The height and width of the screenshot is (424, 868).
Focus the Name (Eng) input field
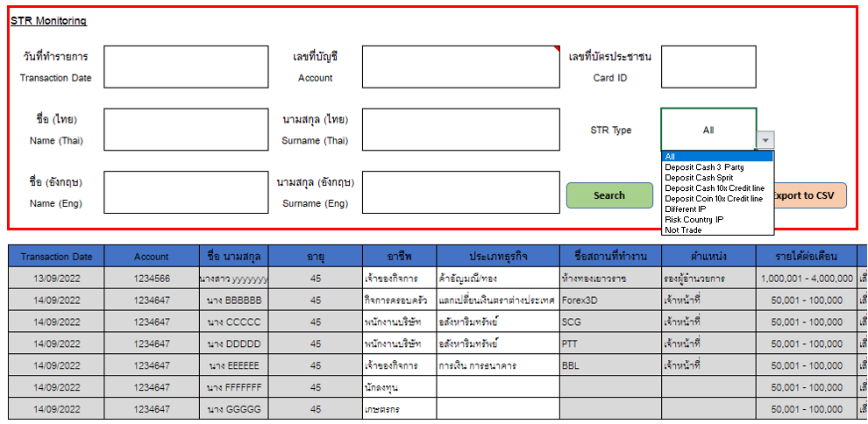186,192
